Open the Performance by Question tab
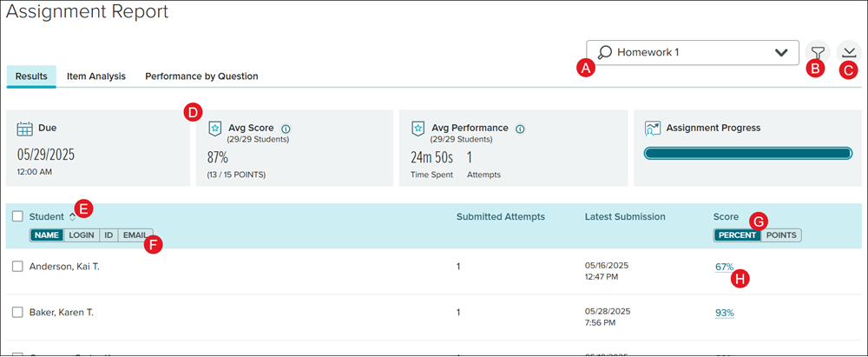The height and width of the screenshot is (357, 868). pos(201,76)
